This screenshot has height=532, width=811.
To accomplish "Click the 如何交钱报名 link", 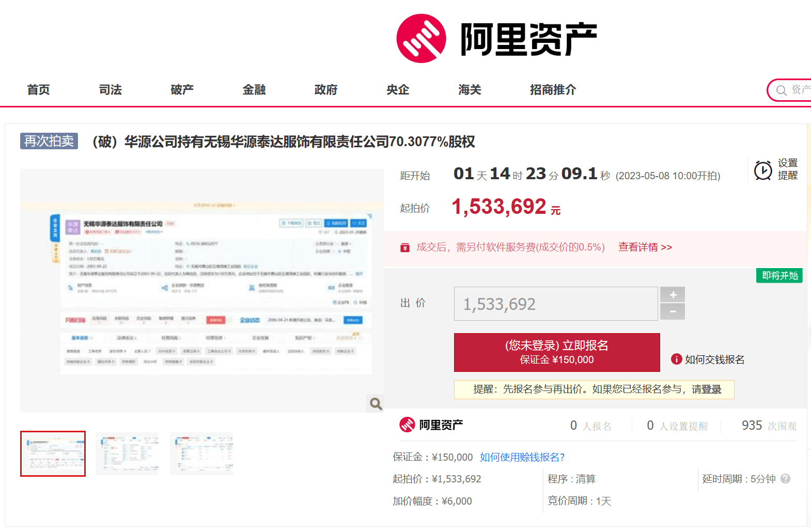I will [x=714, y=359].
